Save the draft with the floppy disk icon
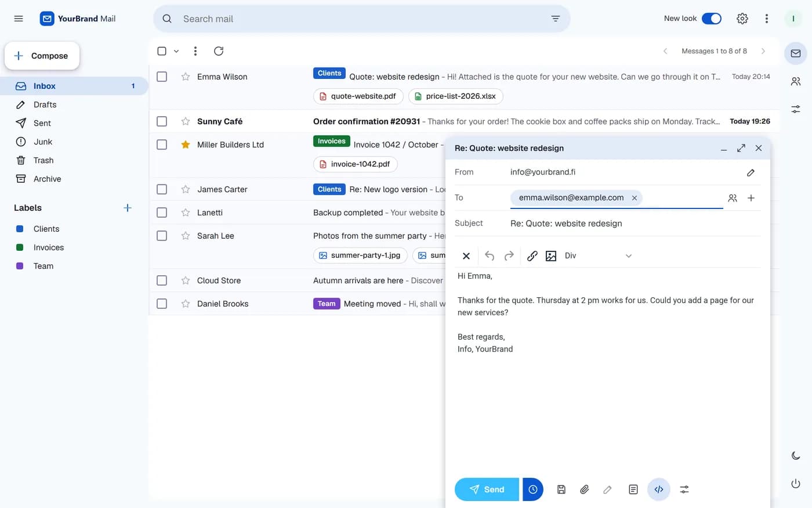This screenshot has height=508, width=812. tap(561, 489)
